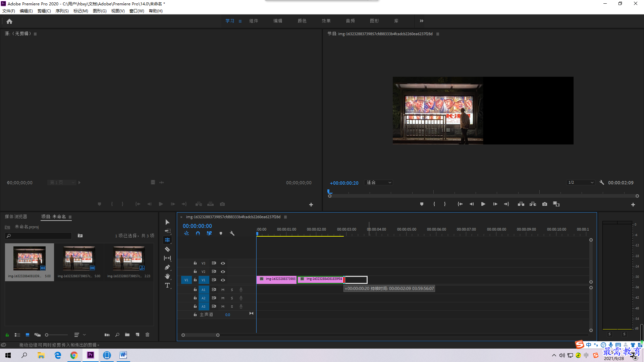Select the Slip tool

(x=167, y=258)
